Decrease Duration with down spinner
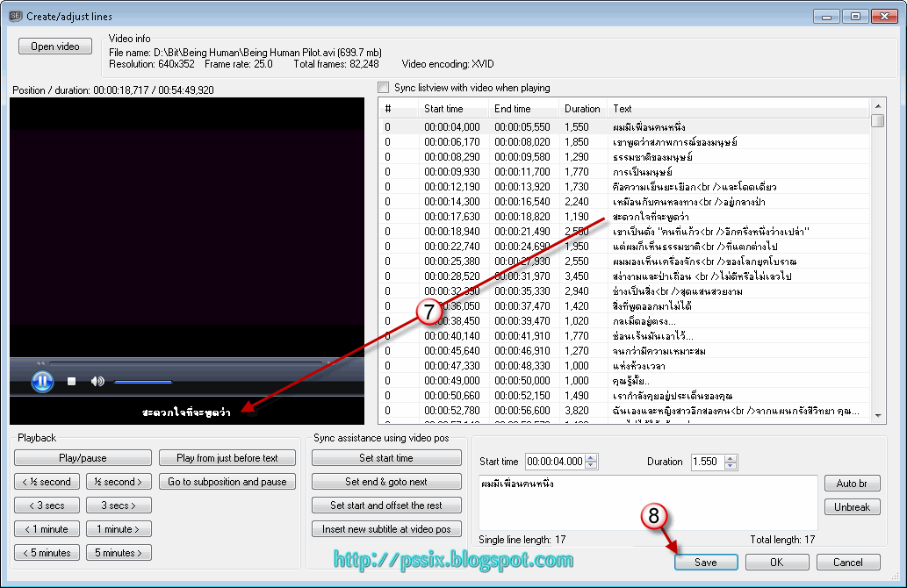Viewport: 907px width, 588px height. (x=731, y=465)
